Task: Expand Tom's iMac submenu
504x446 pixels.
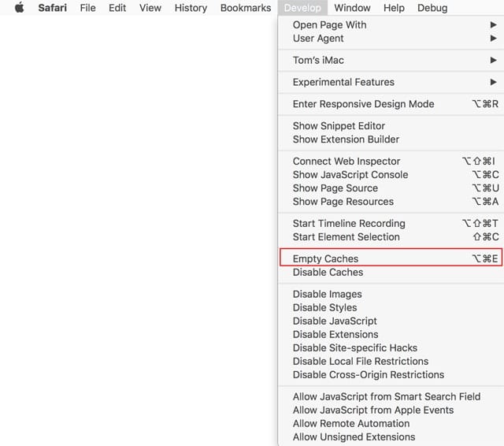Action: pyautogui.click(x=318, y=60)
